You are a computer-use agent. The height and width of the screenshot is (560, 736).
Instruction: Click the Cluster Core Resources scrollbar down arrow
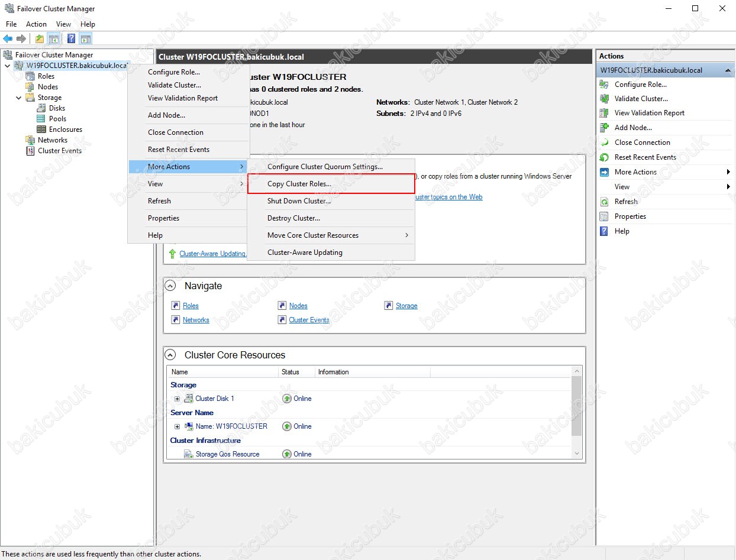[x=577, y=454]
